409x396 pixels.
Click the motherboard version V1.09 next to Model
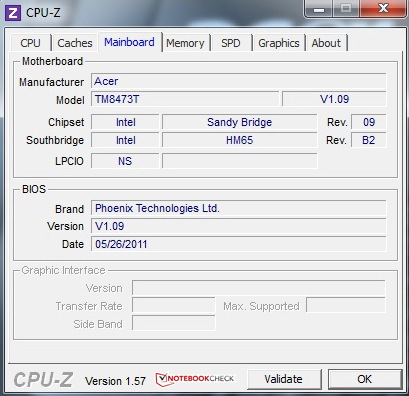point(334,99)
